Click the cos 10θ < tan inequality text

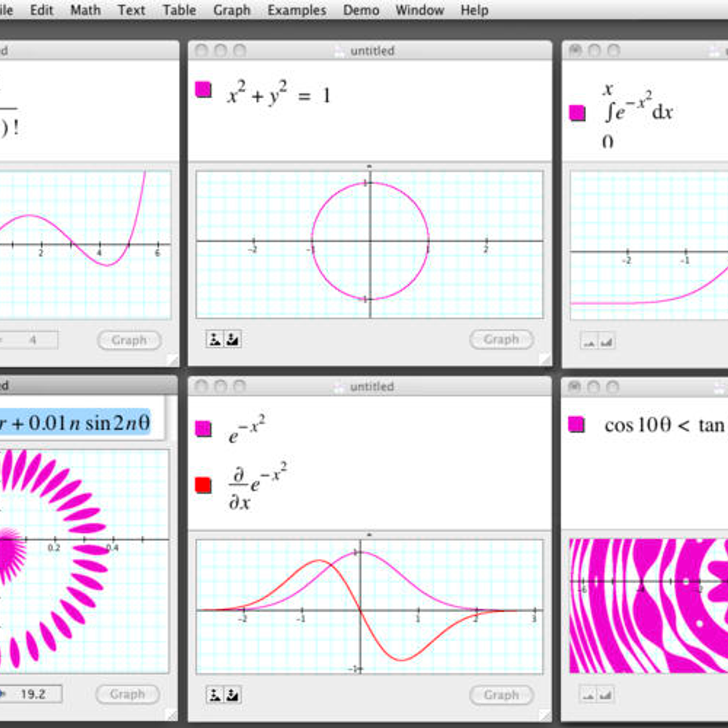pos(666,425)
